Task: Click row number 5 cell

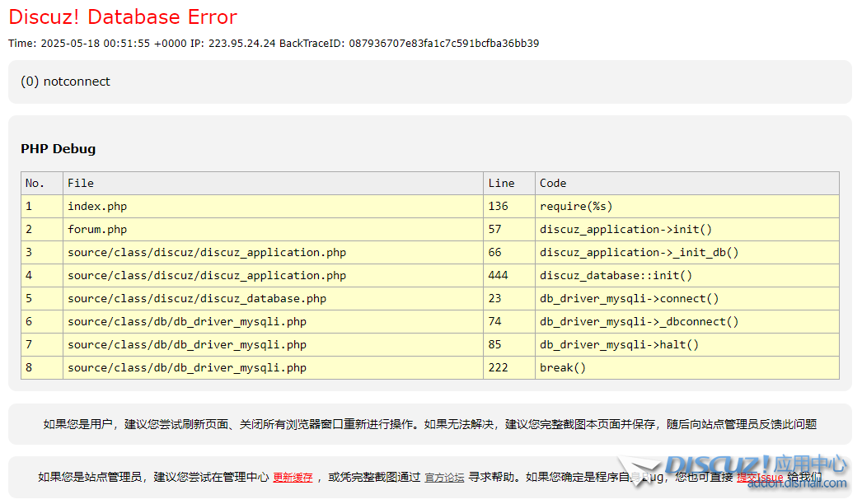Action: [x=42, y=298]
